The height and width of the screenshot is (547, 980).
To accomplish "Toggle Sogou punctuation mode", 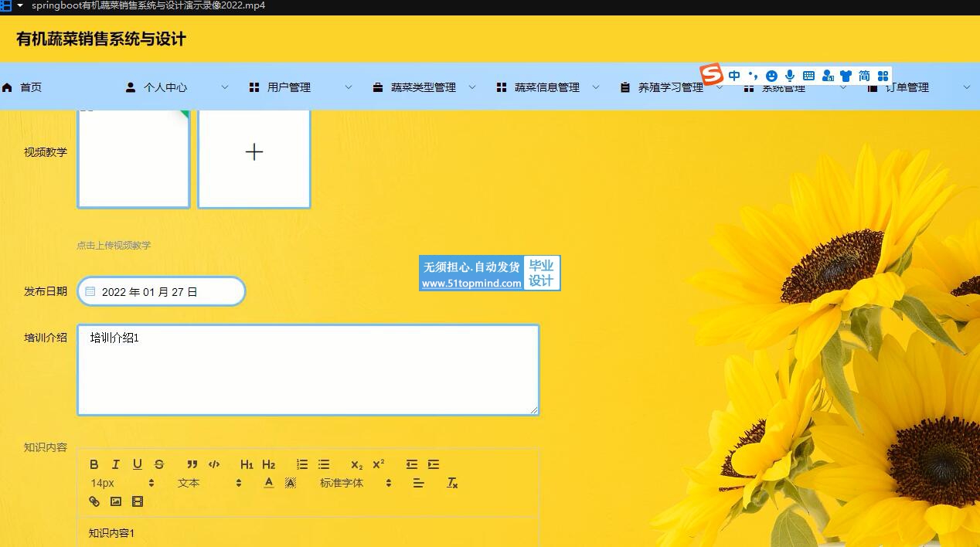I will (x=753, y=75).
